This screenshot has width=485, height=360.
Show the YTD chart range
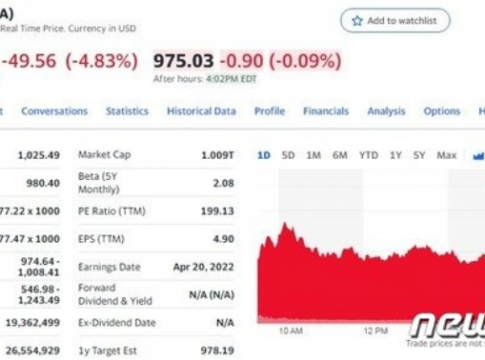[x=368, y=155]
